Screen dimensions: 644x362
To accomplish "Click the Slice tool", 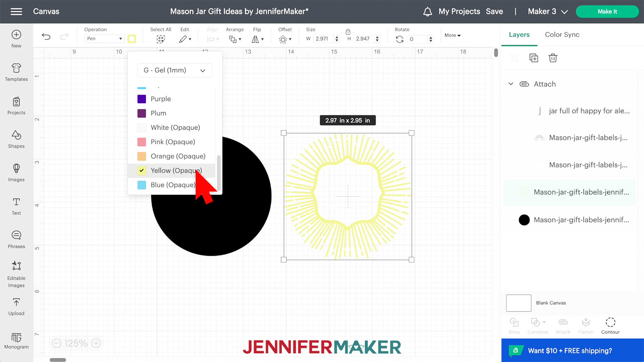I will coord(514,325).
